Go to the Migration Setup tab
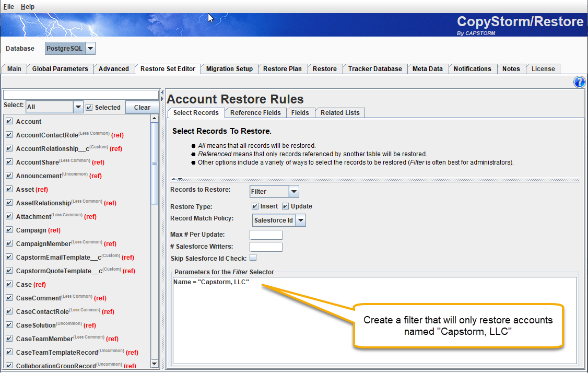Screen dimensions: 588x373 [x=229, y=68]
